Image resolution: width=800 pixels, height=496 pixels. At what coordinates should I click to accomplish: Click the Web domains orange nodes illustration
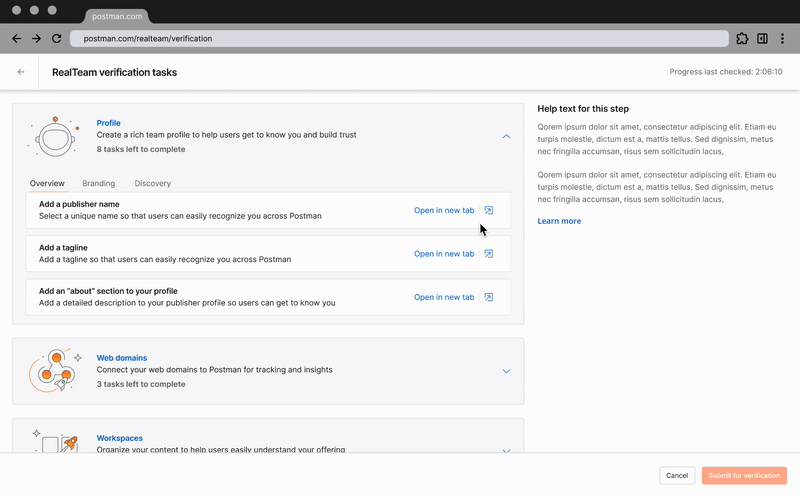tap(54, 370)
